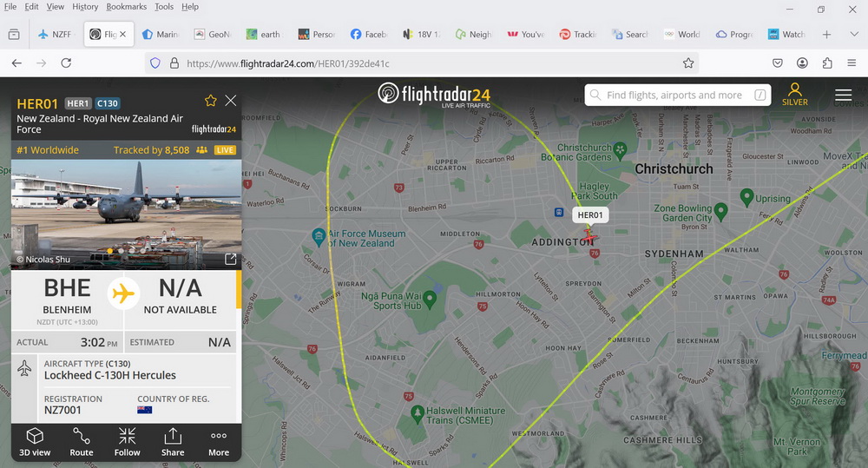This screenshot has width=868, height=468.
Task: Click the URL address bar
Action: 421,63
